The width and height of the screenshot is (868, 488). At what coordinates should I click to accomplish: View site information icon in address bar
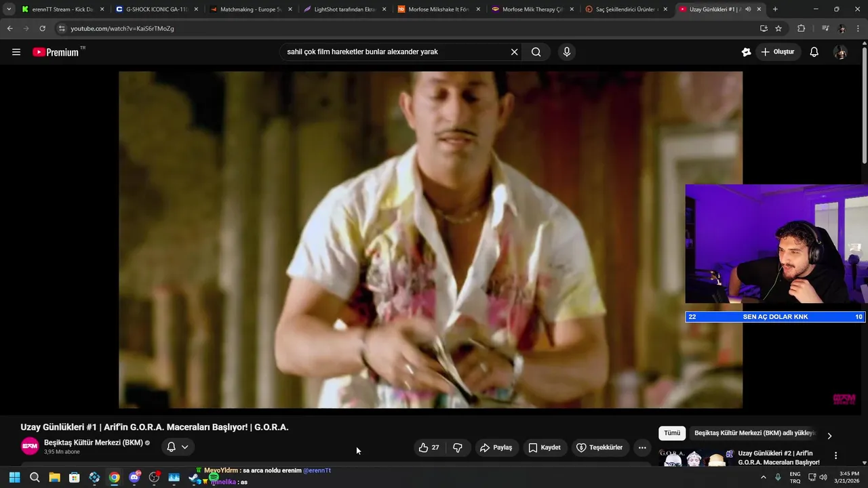pos(62,28)
